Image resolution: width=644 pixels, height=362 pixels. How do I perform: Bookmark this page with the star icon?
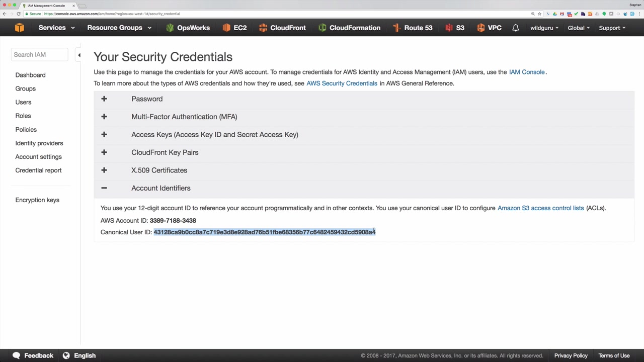540,14
